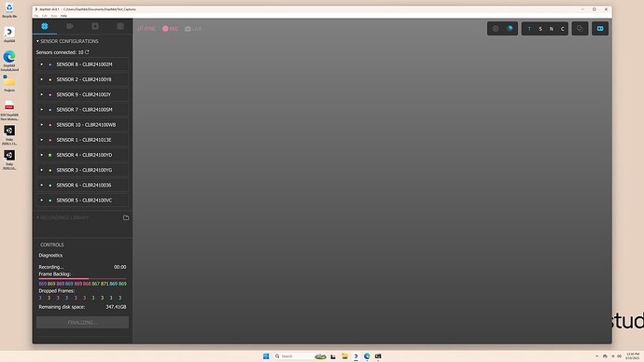This screenshot has height=362, width=644.
Task: Open the blue sensor configuration tab icon
Action: coord(45,26)
